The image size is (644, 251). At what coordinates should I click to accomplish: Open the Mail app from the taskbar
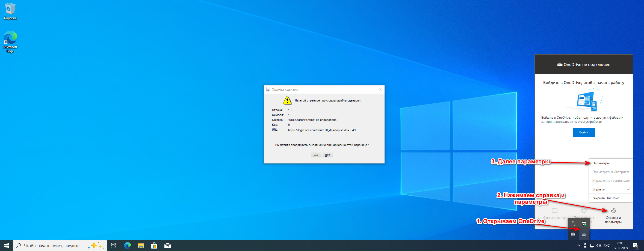pos(167,246)
